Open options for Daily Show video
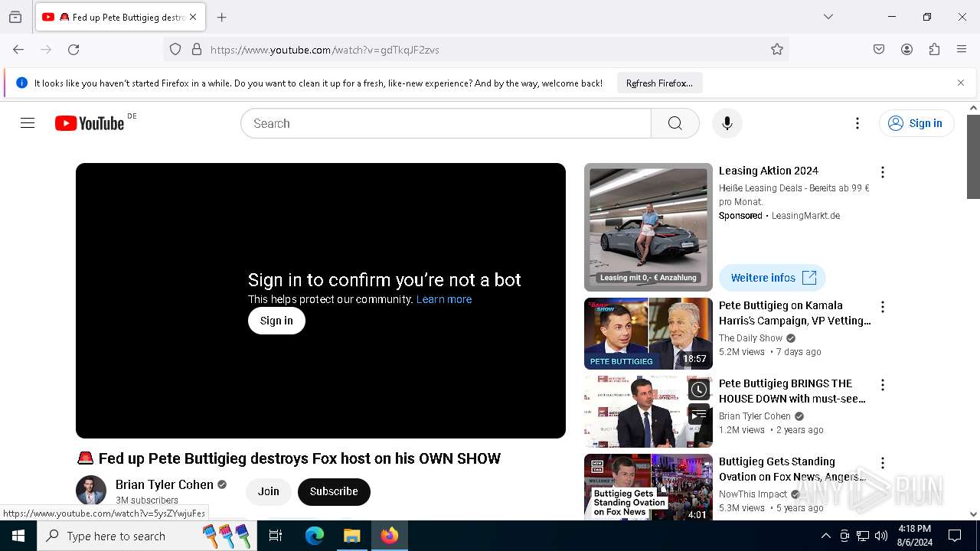 883,307
